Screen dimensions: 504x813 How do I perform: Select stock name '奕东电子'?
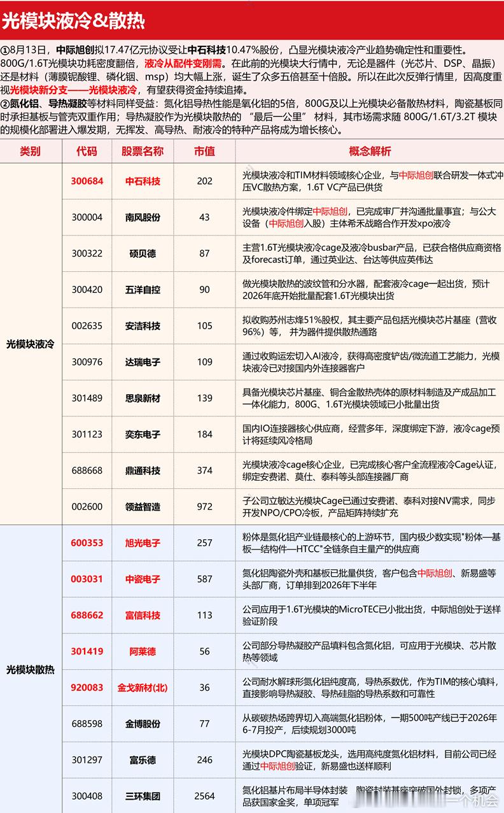[x=143, y=434]
